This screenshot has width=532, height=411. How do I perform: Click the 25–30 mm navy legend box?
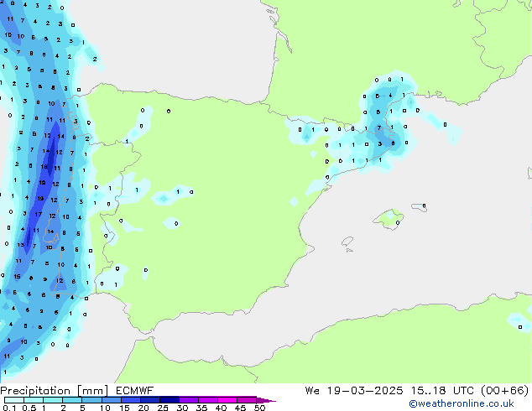(169, 400)
